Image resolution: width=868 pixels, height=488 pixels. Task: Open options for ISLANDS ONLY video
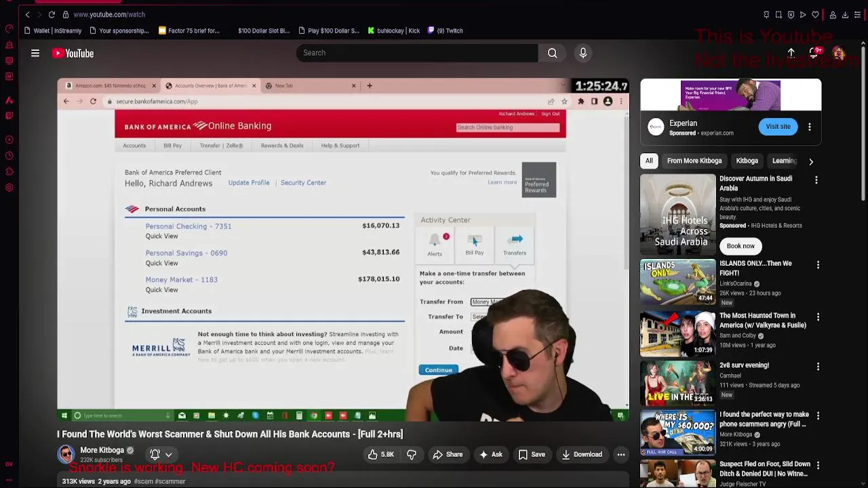818,265
